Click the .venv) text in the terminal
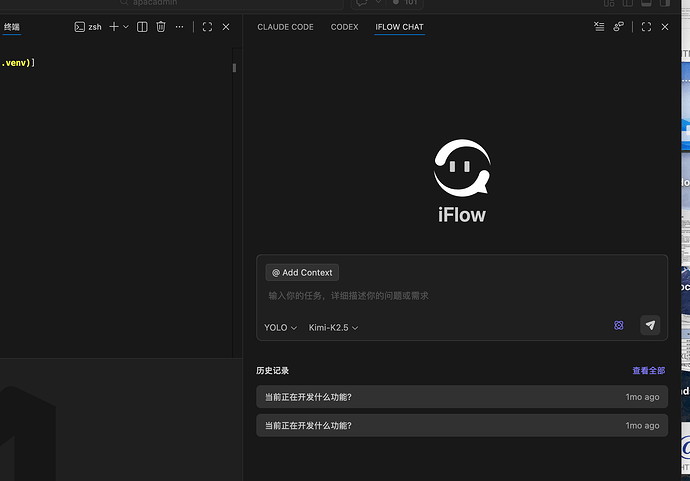This screenshot has height=481, width=690. tap(16, 63)
